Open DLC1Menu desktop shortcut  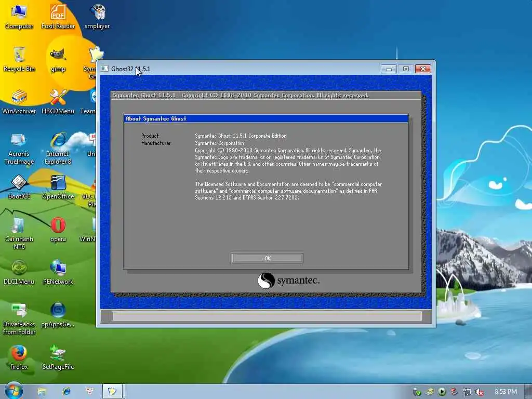[19, 272]
